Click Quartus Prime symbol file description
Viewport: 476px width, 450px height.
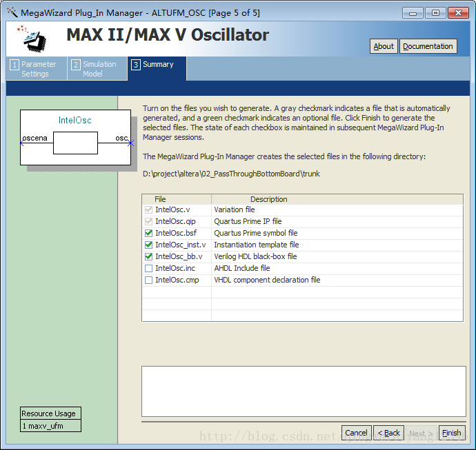[x=256, y=233]
